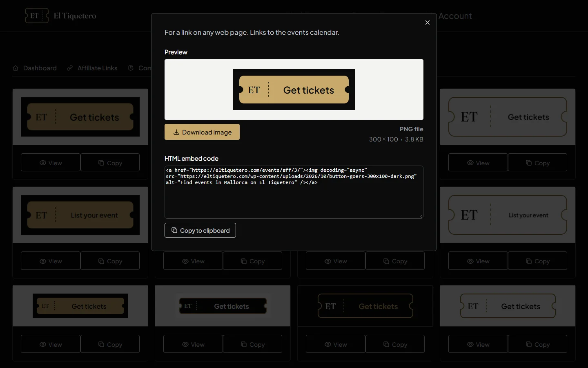Focus the HTML embed code textarea
Image resolution: width=588 pixels, height=368 pixels.
tap(294, 192)
